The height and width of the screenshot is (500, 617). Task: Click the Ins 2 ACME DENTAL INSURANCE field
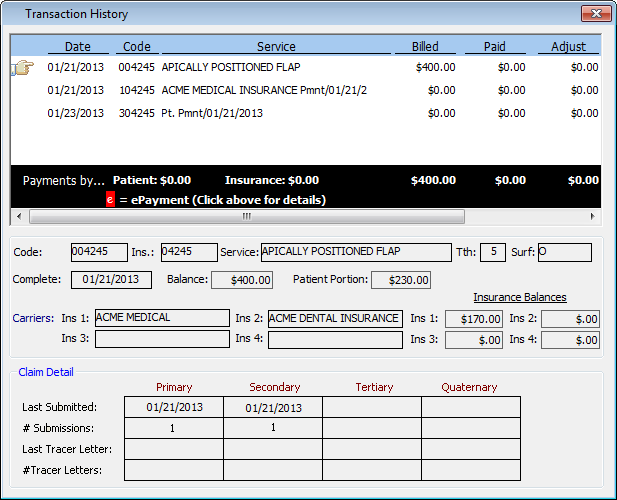tap(335, 318)
